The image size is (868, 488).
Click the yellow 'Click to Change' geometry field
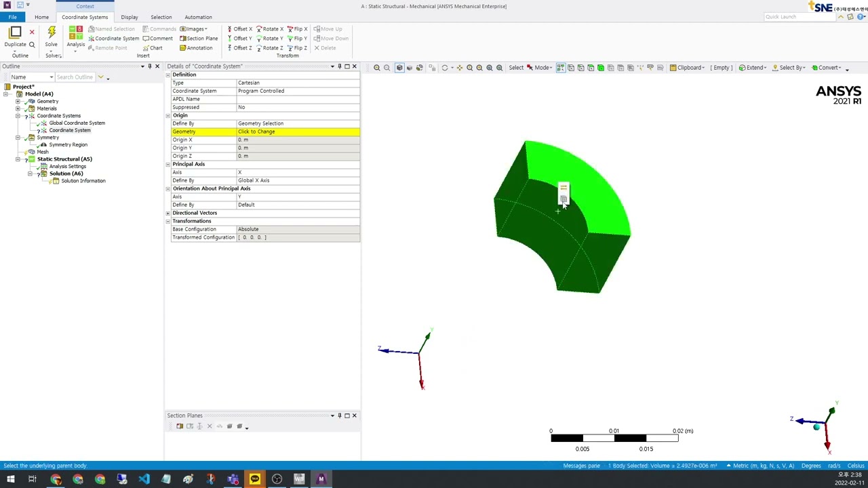[298, 131]
